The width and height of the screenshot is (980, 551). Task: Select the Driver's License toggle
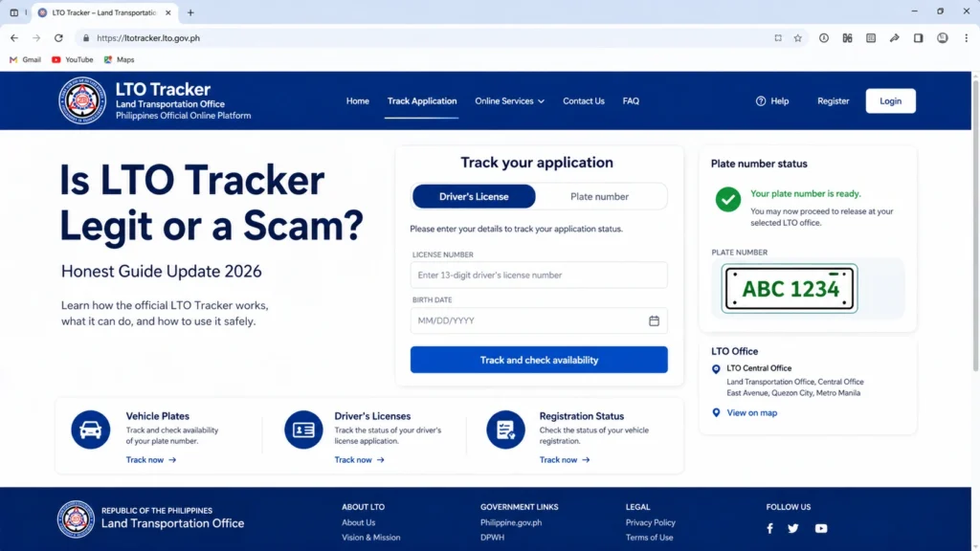coord(474,196)
